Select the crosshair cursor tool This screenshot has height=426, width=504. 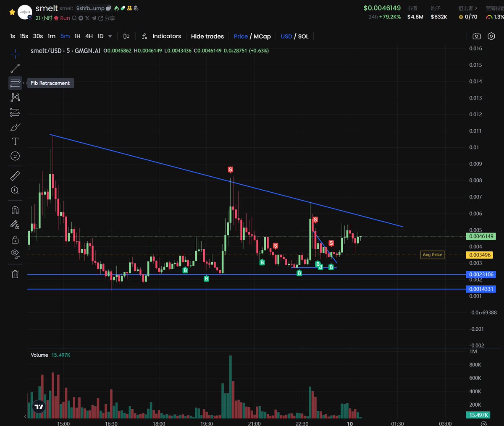point(15,54)
